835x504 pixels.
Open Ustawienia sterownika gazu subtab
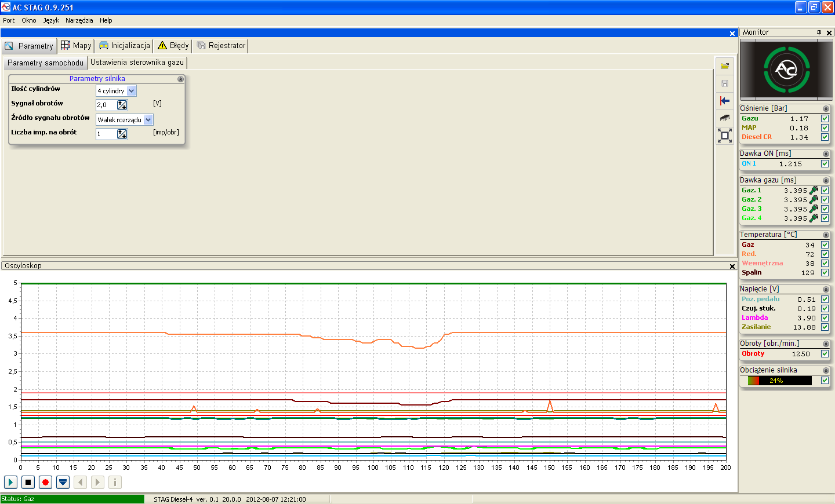click(x=137, y=62)
